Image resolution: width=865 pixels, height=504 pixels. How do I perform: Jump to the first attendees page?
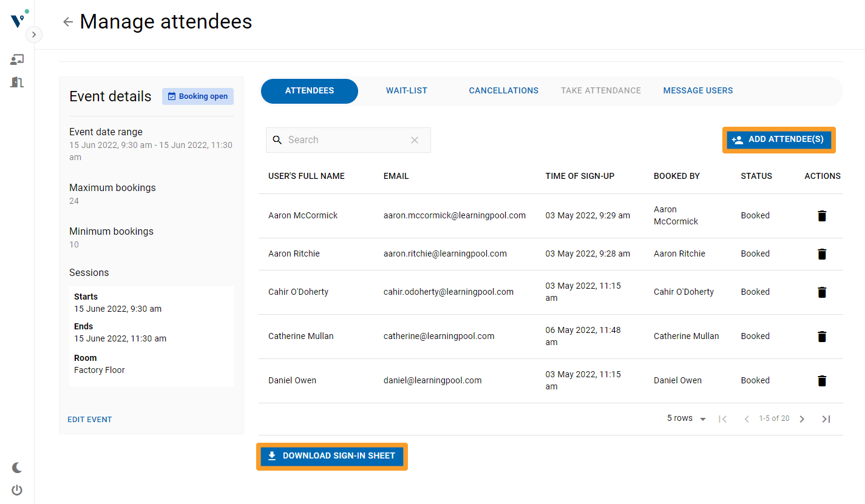(x=722, y=418)
